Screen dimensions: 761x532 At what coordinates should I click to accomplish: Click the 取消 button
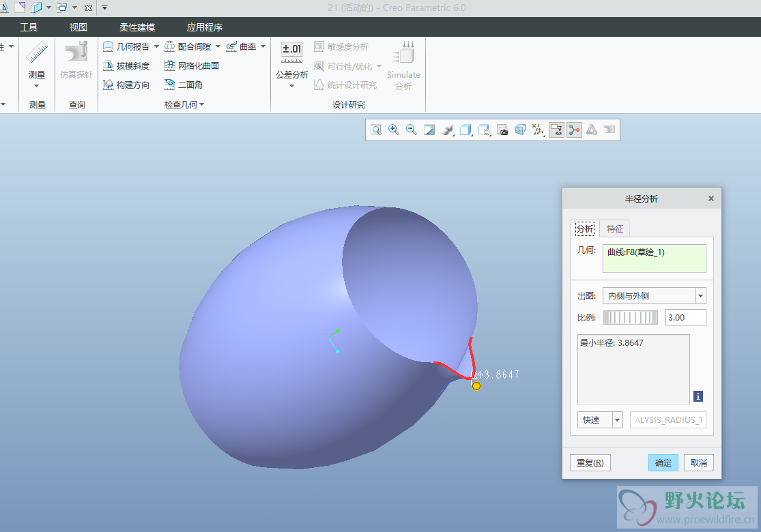tap(698, 462)
